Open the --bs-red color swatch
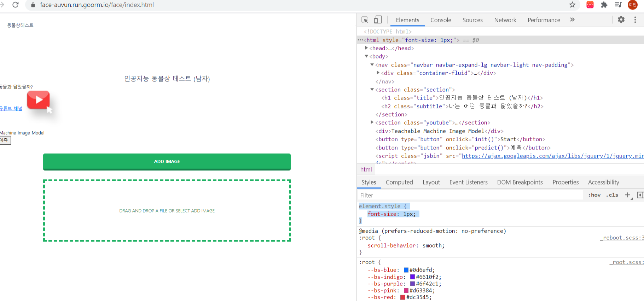Screen dimensions: 644x301 (403, 297)
